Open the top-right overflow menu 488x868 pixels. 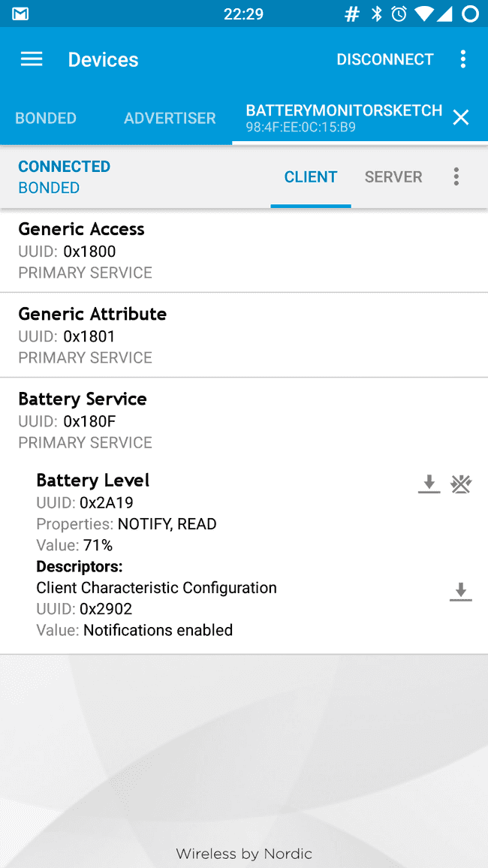(463, 59)
